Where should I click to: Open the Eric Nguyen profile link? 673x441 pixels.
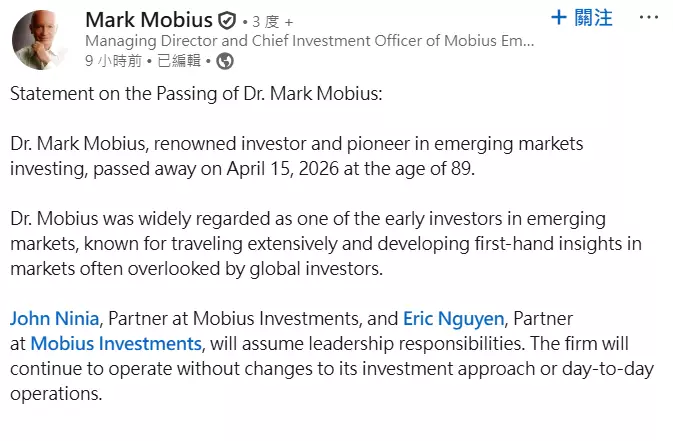coord(454,319)
